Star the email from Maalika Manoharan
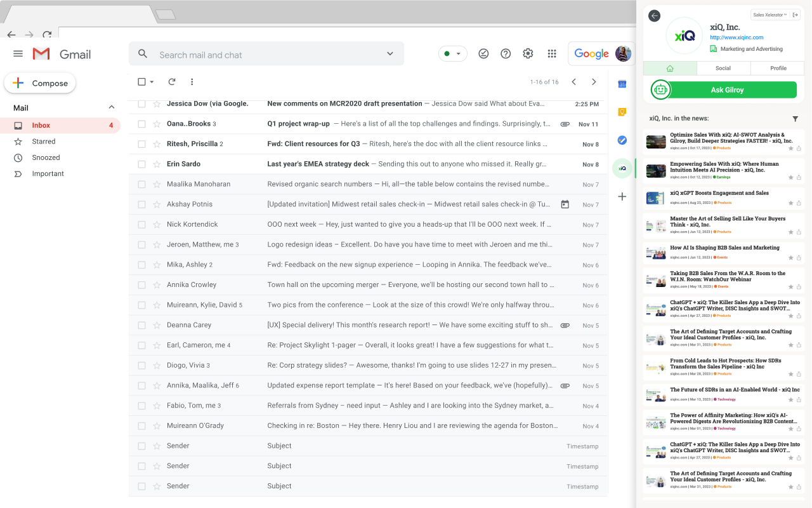812x508 pixels. [156, 184]
